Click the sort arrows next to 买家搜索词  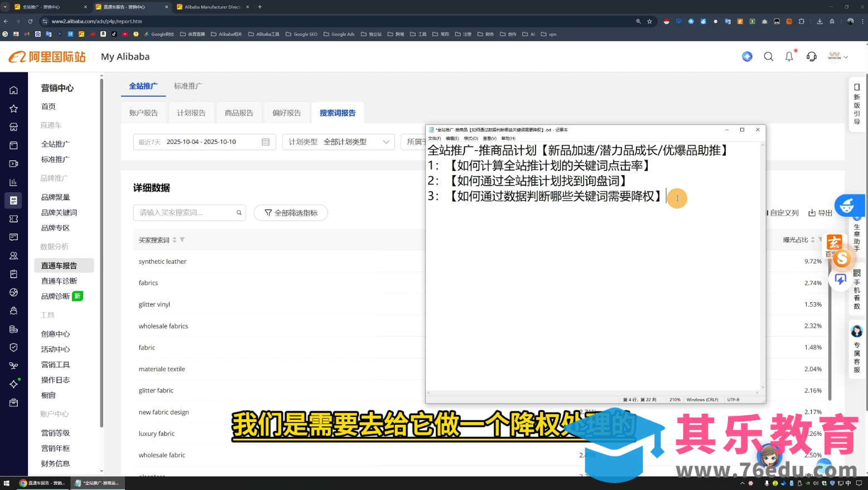point(175,240)
